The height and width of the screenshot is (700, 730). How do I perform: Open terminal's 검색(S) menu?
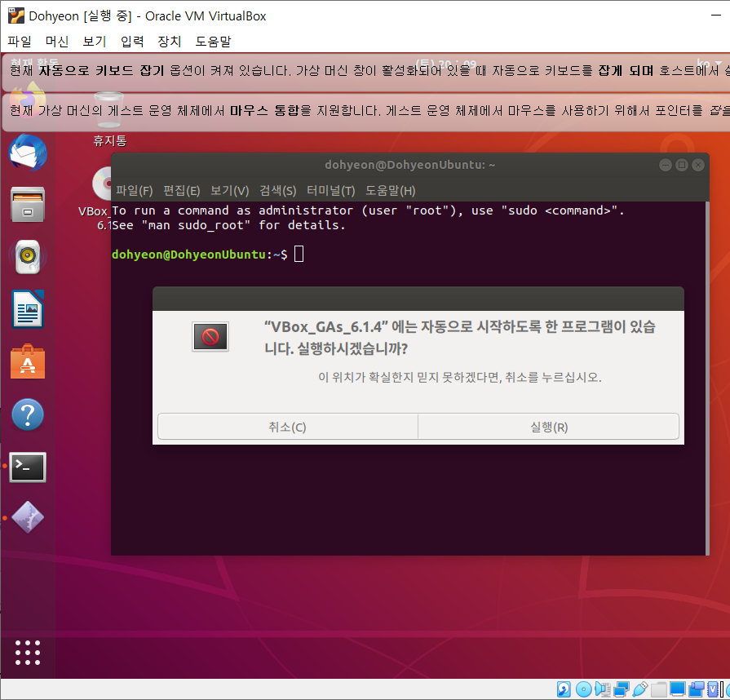coord(278,190)
